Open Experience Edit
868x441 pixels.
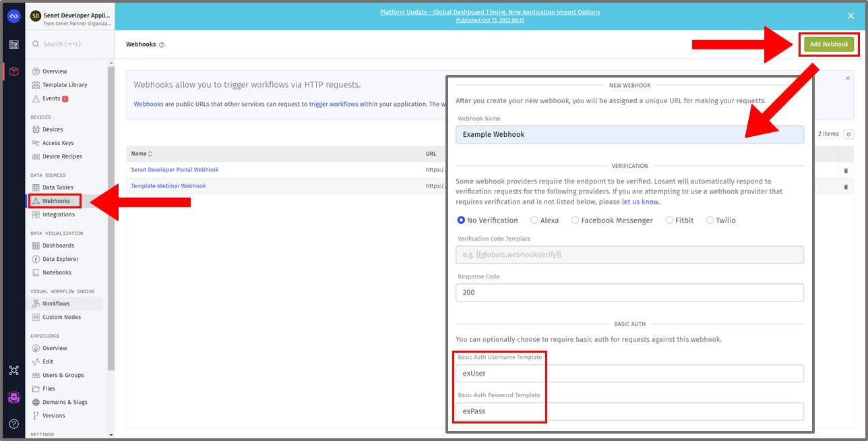click(48, 361)
